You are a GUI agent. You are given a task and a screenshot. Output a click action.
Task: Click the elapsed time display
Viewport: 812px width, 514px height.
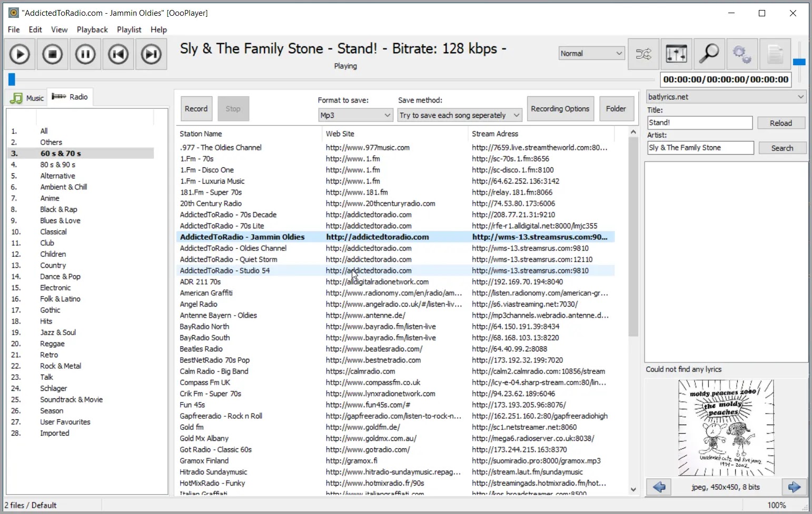point(726,79)
